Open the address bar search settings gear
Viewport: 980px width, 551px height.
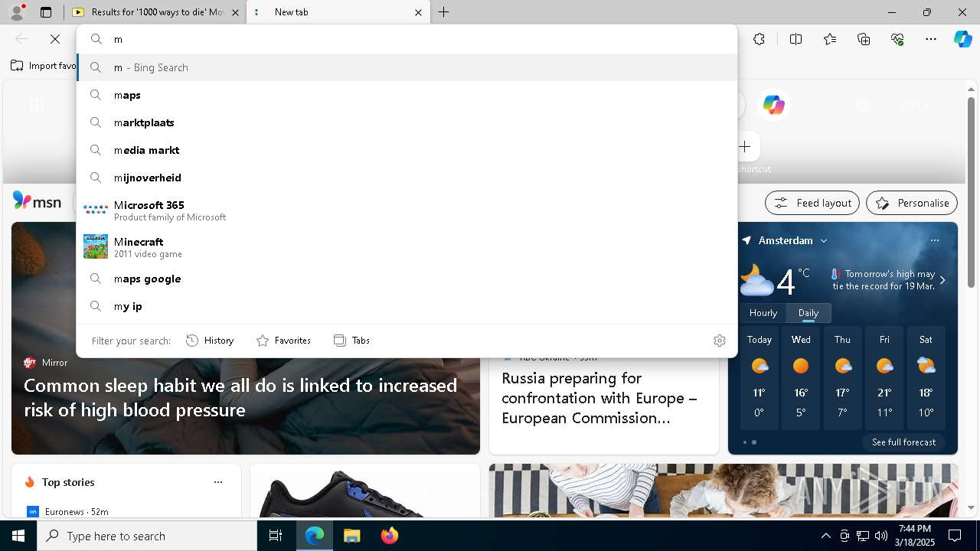click(719, 341)
